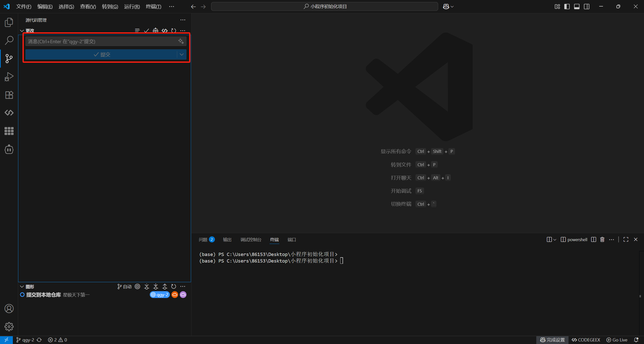Open the customize layout icon in title bar
This screenshot has width=644, height=344.
click(557, 7)
